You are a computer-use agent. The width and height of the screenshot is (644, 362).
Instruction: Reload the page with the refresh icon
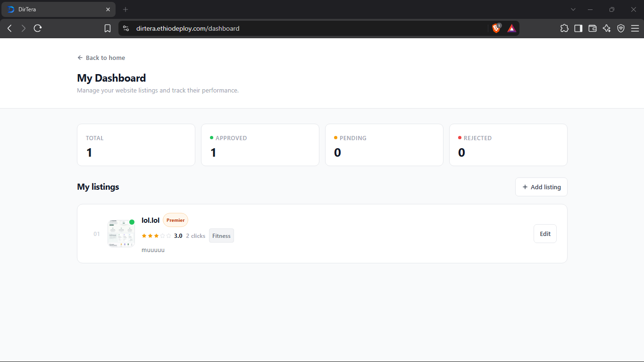[x=38, y=28]
